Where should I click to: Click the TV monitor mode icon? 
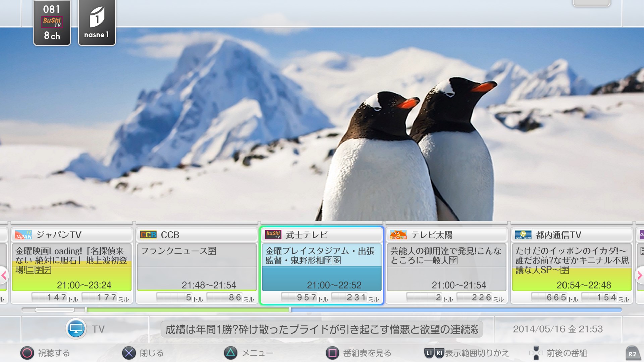point(76,329)
